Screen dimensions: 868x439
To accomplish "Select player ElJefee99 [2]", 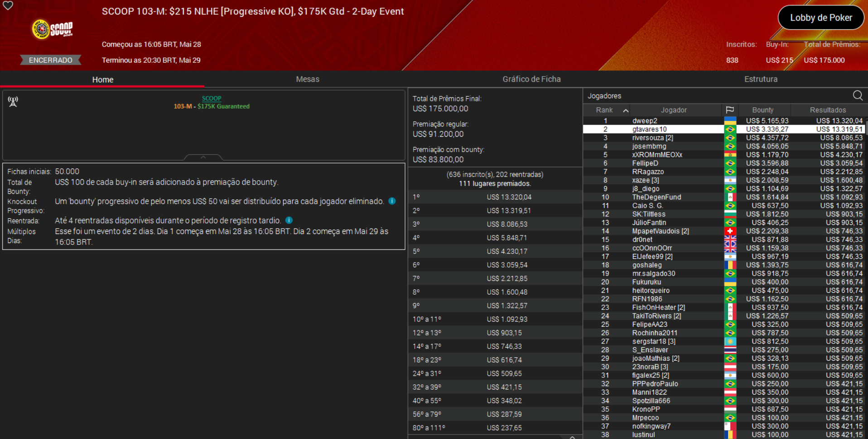I will [724, 257].
